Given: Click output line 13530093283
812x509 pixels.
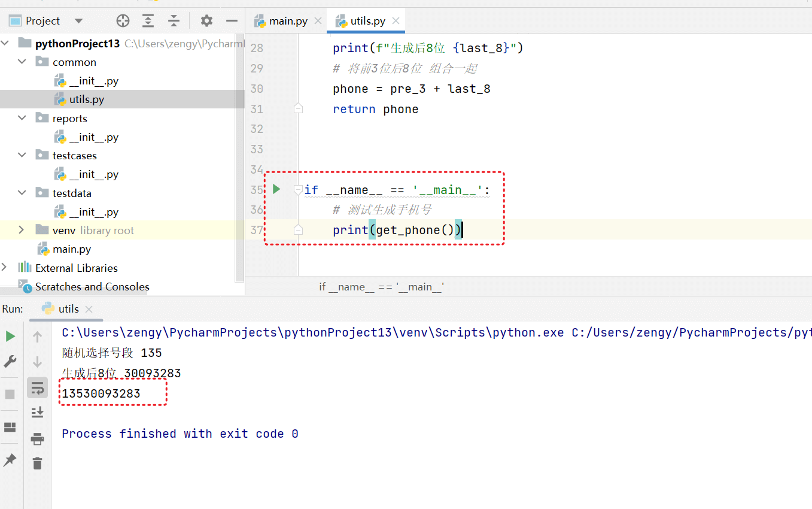Looking at the screenshot, I should coord(101,393).
